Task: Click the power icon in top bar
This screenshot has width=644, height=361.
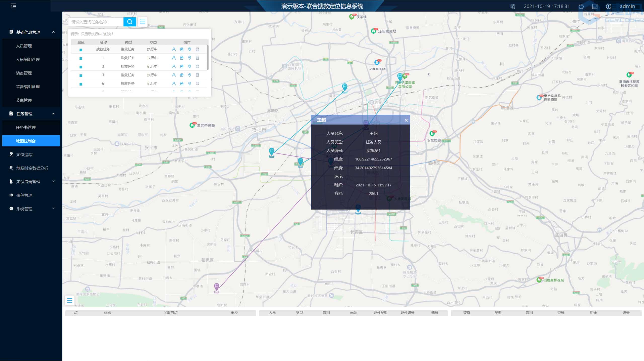Action: 581,6
